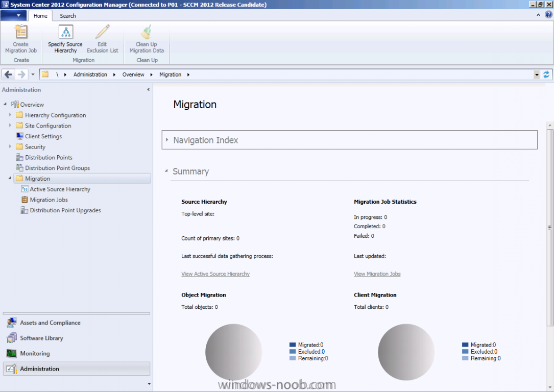Screen dimensions: 554x392
Task: Select Distribution Points node
Action: coord(49,158)
